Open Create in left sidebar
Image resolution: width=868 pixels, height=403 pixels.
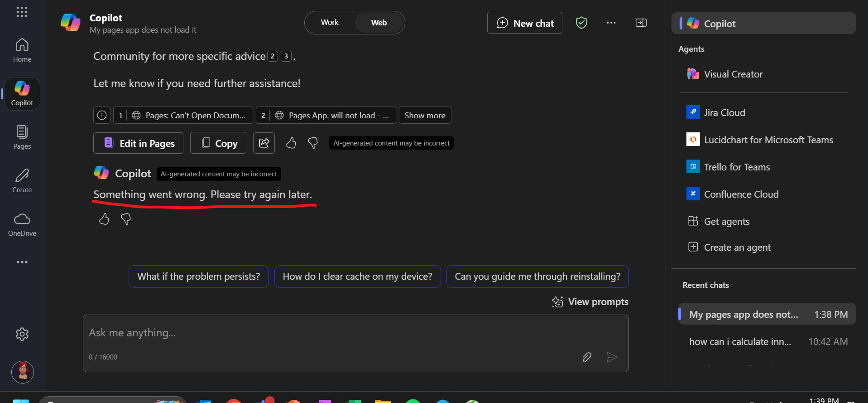coord(22,181)
